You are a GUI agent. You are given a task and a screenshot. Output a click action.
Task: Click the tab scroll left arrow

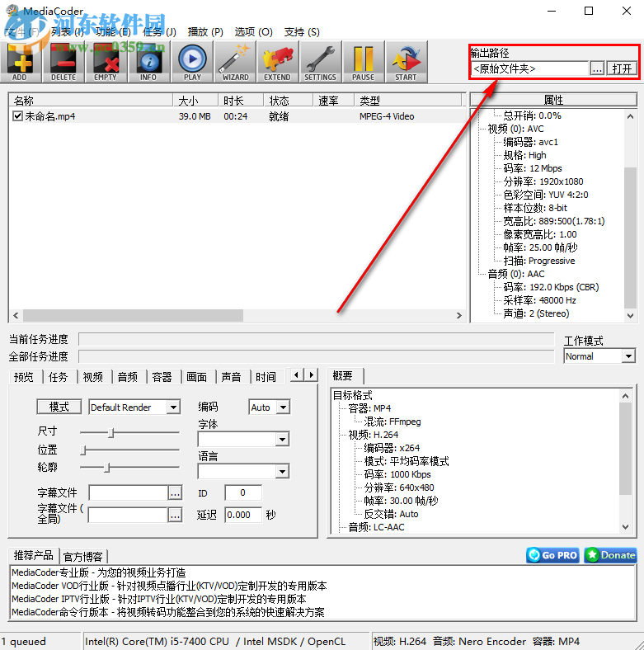click(296, 374)
